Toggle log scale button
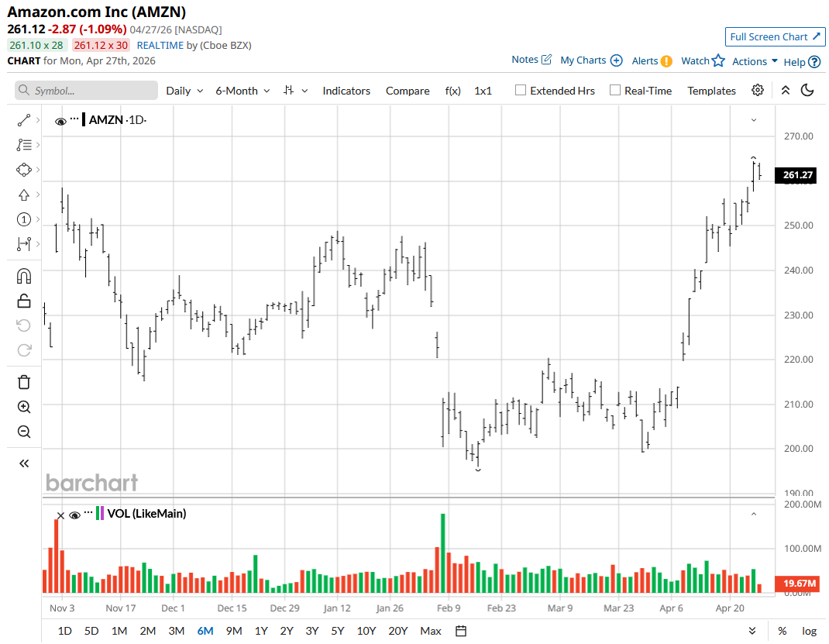 click(809, 631)
